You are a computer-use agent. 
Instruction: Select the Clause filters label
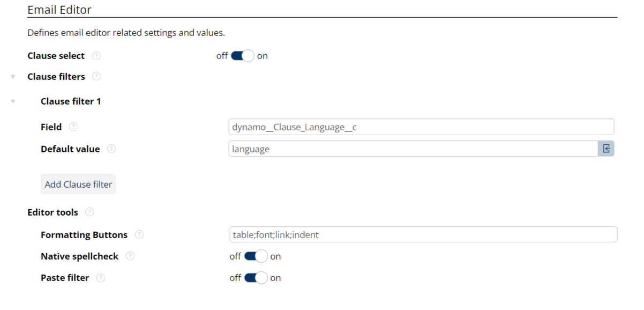56,77
